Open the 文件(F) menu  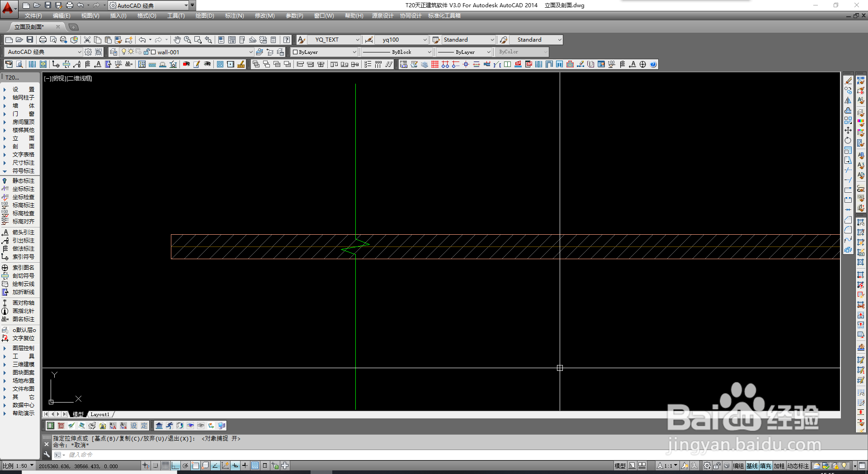point(33,16)
